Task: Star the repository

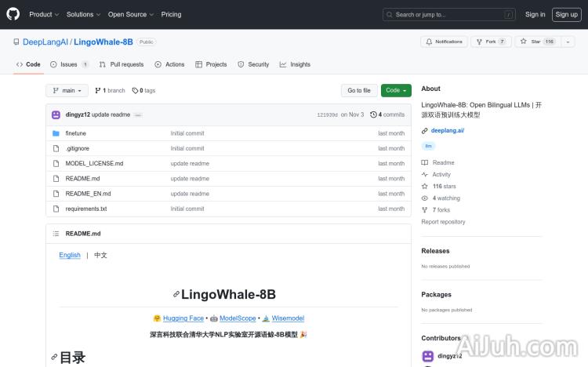Action: coord(538,42)
